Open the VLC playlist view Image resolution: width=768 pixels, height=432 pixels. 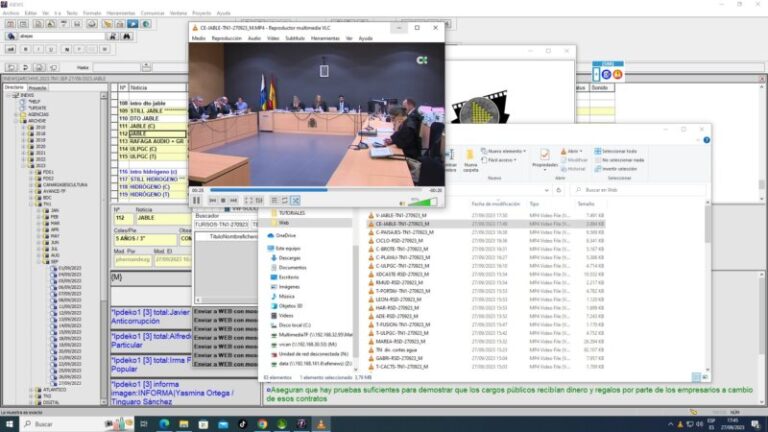(273, 201)
